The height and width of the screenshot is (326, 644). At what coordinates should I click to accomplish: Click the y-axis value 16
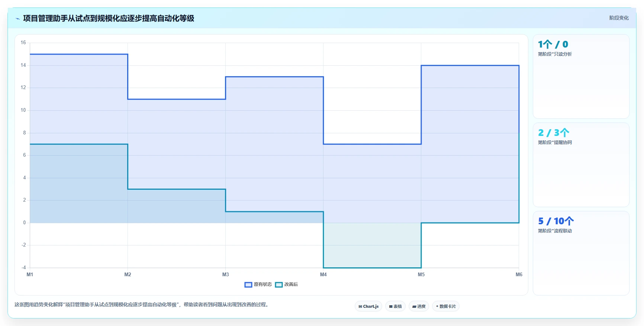coord(23,43)
